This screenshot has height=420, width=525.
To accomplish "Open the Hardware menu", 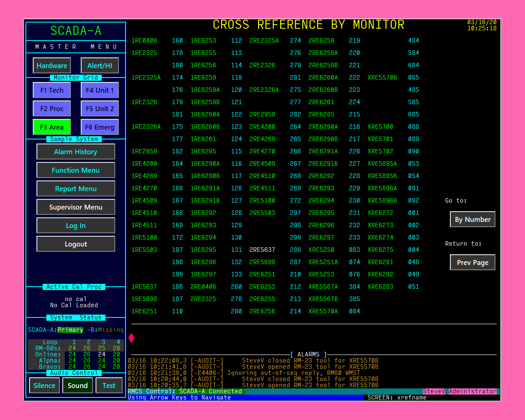I will click(x=52, y=66).
